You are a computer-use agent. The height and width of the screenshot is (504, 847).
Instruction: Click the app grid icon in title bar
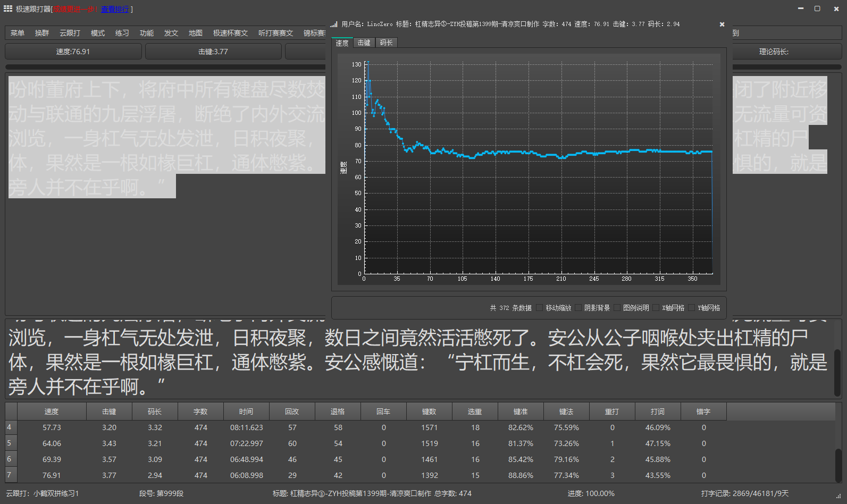point(8,9)
